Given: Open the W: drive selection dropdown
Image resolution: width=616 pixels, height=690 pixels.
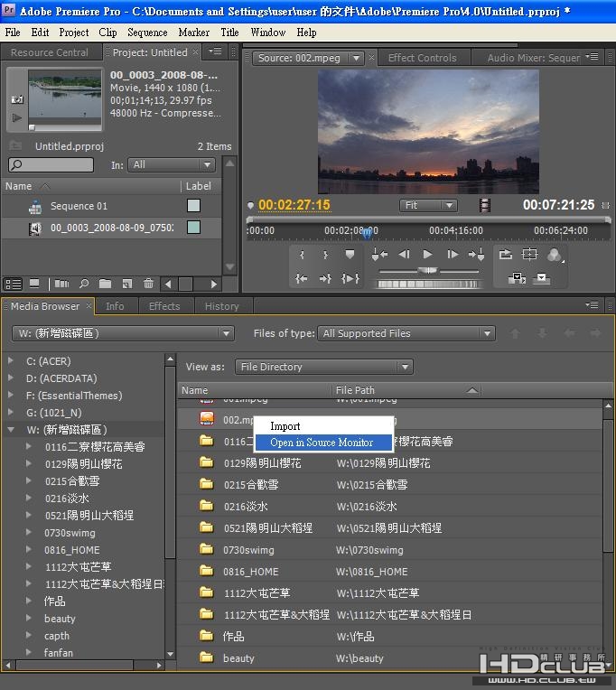Looking at the screenshot, I should pos(123,333).
